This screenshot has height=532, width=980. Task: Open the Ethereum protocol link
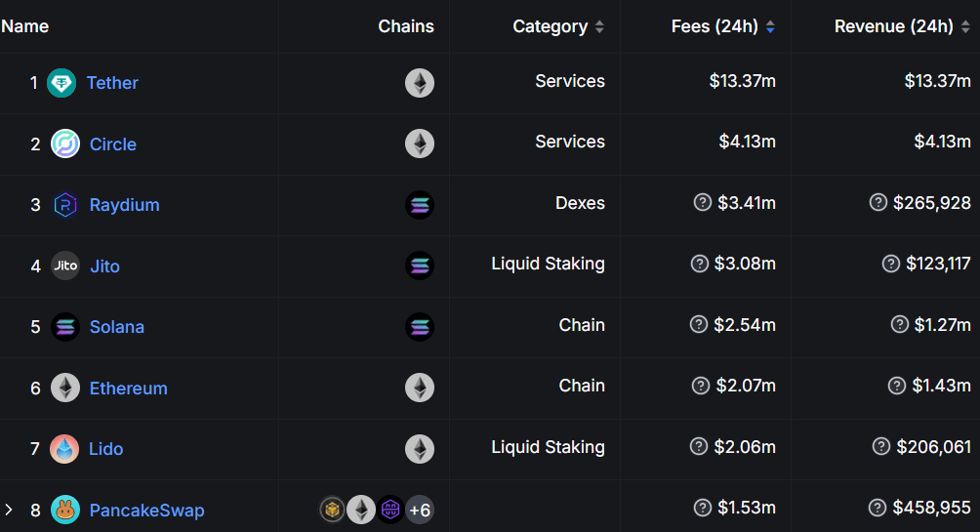click(128, 389)
